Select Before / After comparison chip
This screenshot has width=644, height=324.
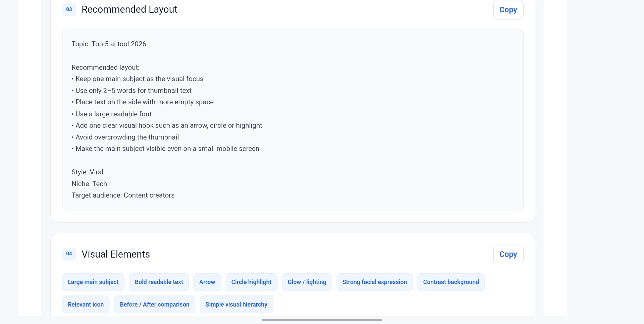tap(155, 305)
